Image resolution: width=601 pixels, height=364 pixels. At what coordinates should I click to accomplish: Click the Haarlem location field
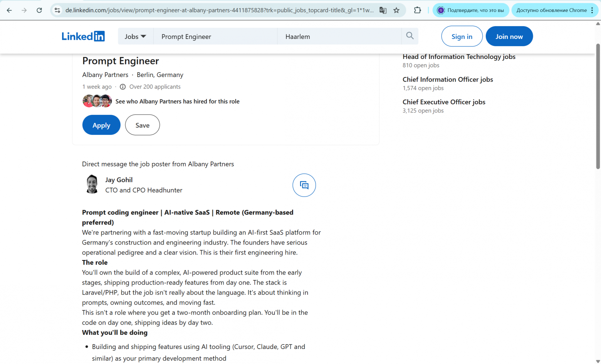click(339, 36)
